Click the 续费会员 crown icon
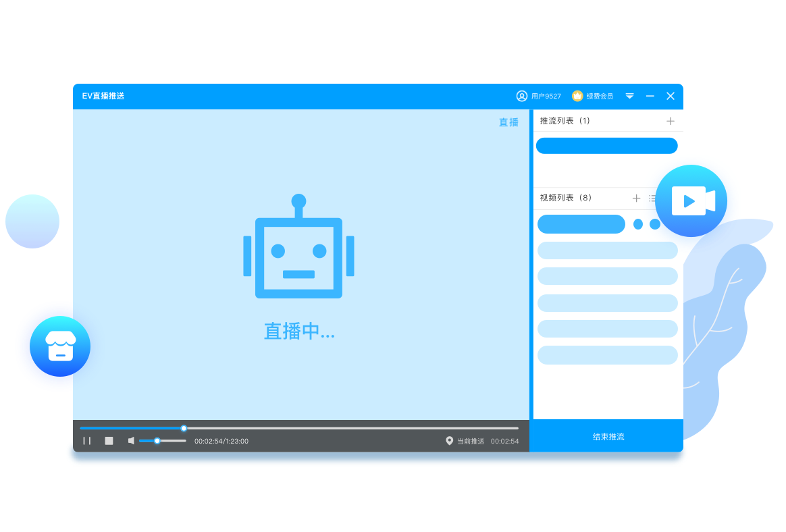The width and height of the screenshot is (786, 532). pos(577,96)
